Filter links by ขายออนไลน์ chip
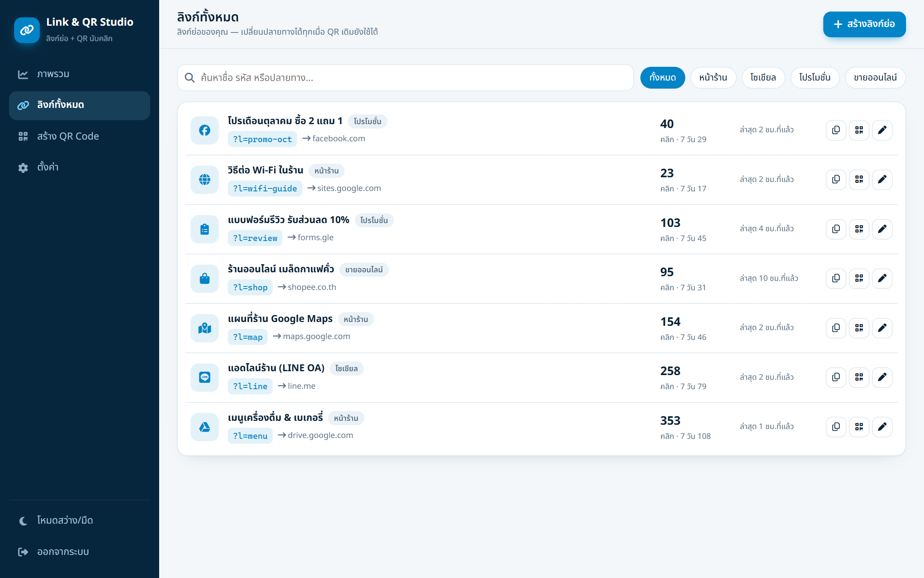This screenshot has height=578, width=924. pos(875,77)
